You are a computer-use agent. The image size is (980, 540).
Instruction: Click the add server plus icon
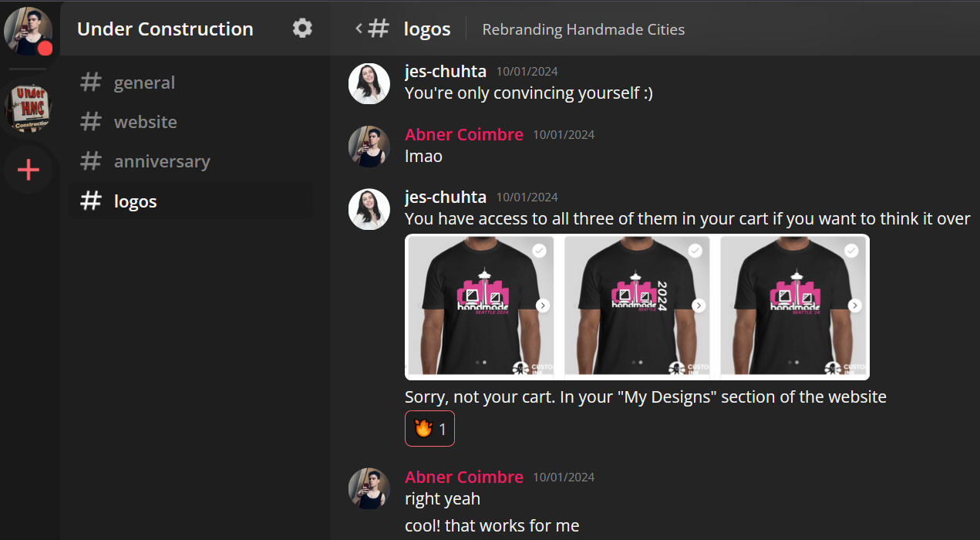point(29,170)
